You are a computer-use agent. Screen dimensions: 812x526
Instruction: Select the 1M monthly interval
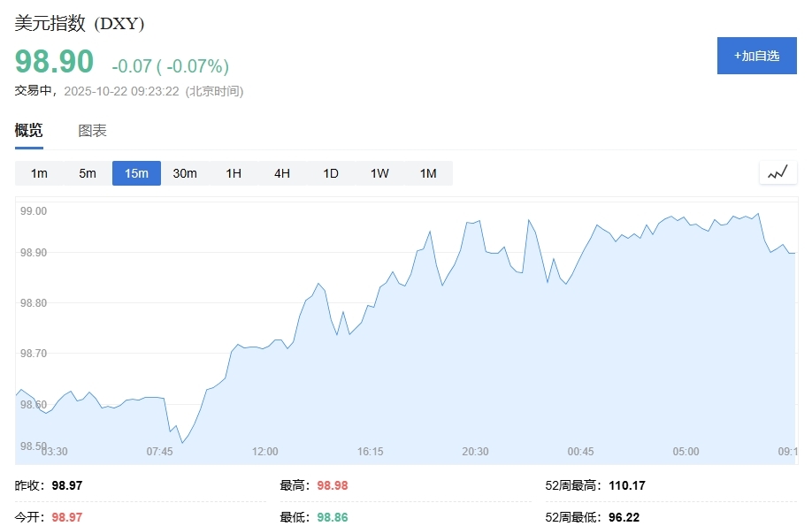(x=428, y=173)
